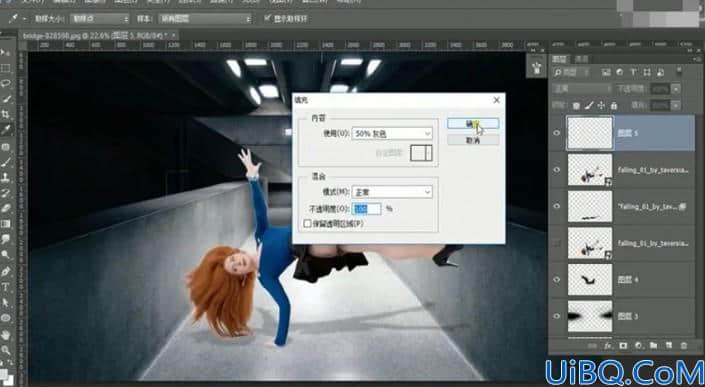
Task: Select the Gradient tool
Action: (x=5, y=224)
